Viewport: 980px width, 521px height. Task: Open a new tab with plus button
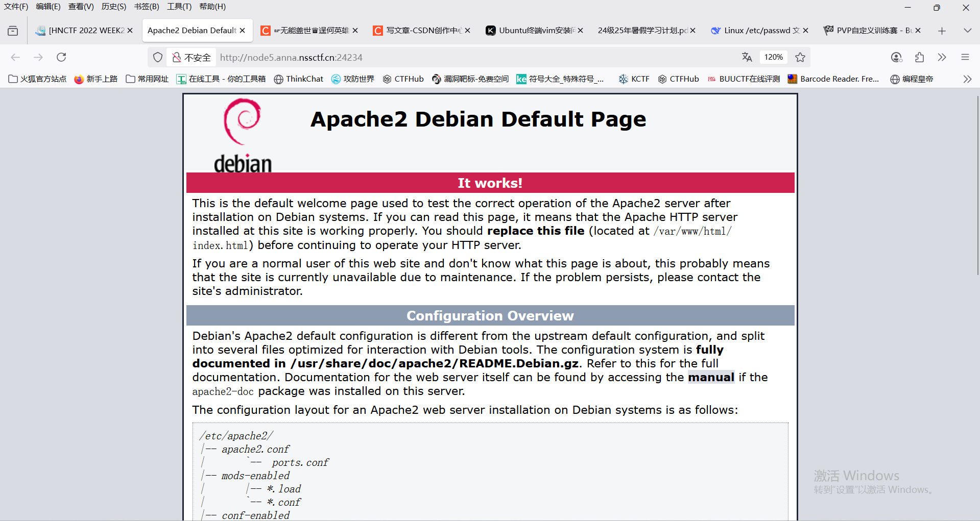click(x=942, y=31)
